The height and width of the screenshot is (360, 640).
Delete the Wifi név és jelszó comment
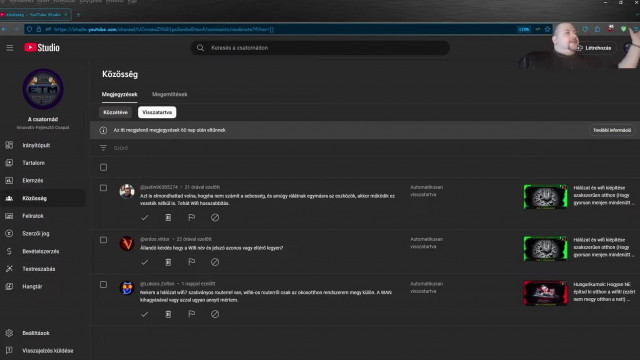point(168,262)
